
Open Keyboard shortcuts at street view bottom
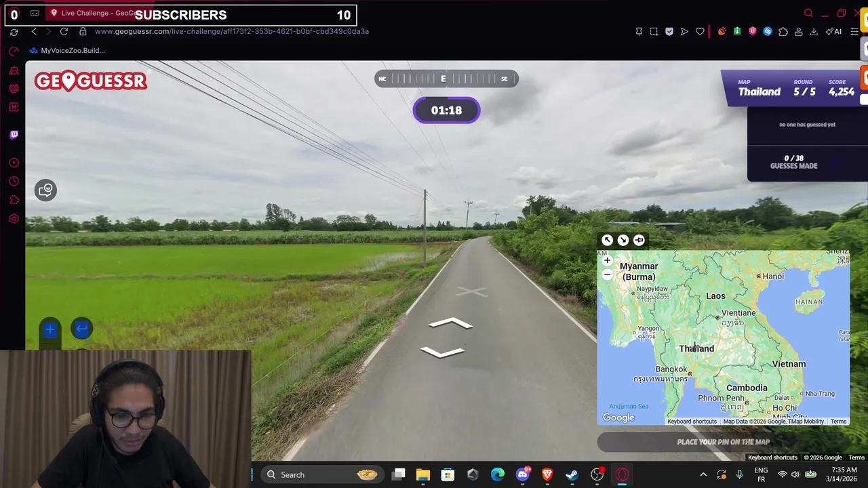tap(772, 457)
